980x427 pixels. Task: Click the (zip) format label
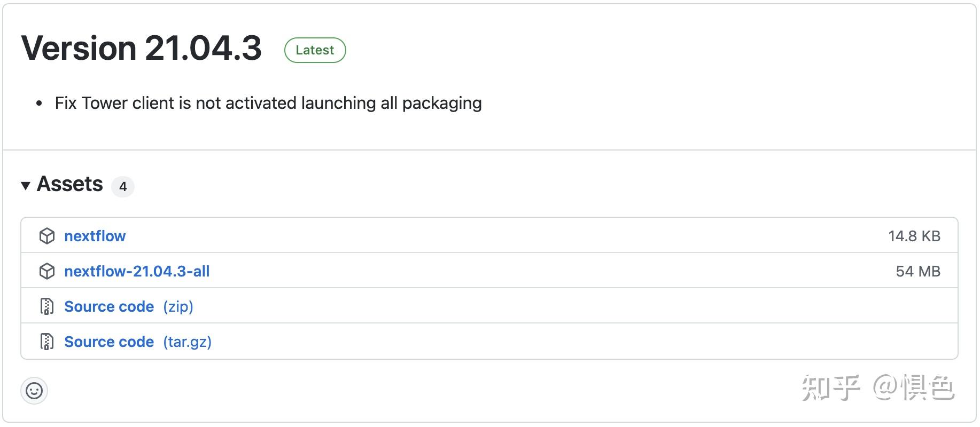click(x=178, y=306)
